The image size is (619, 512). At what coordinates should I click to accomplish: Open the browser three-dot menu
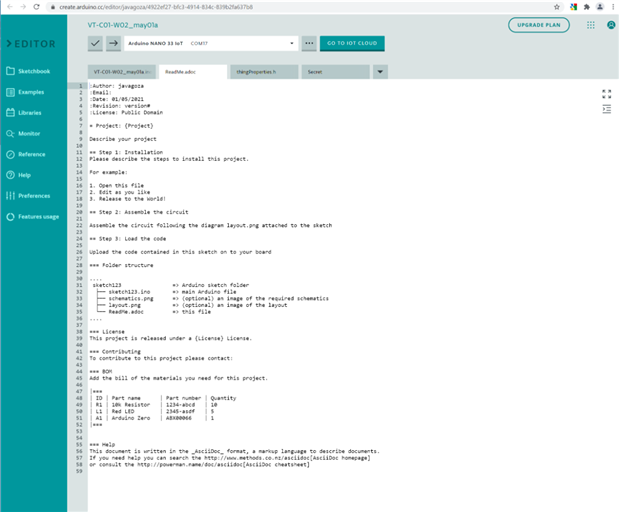click(x=613, y=7)
